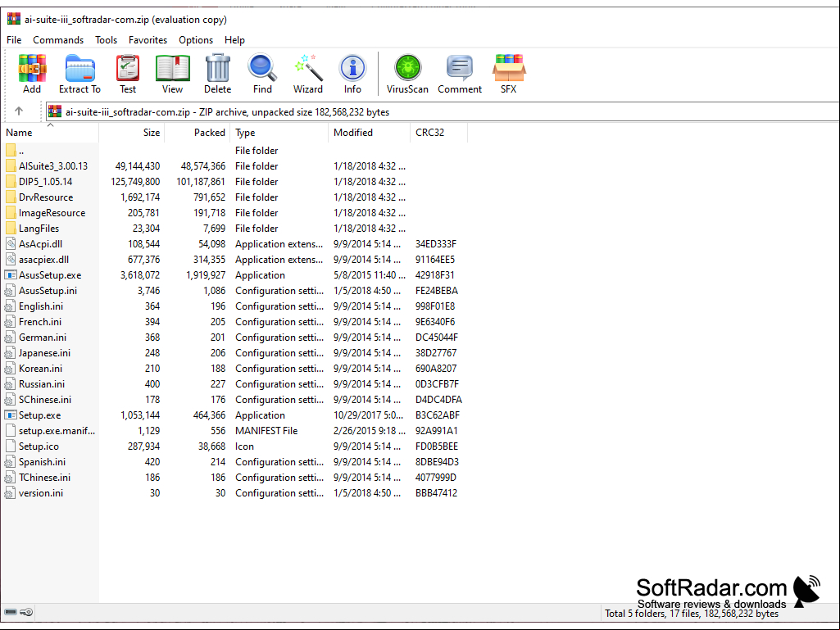
Task: Select the DrvResource folder name
Action: [x=46, y=197]
